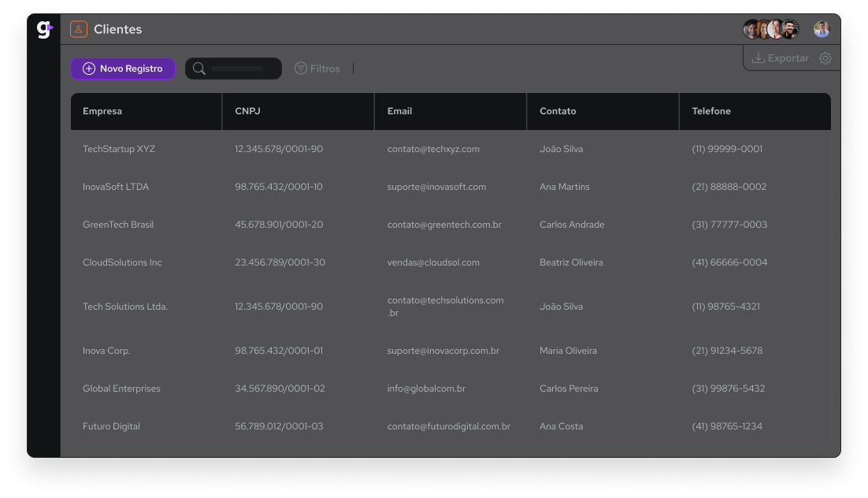This screenshot has height=498, width=868.
Task: Open the GreenTech Brasil row
Action: [118, 225]
